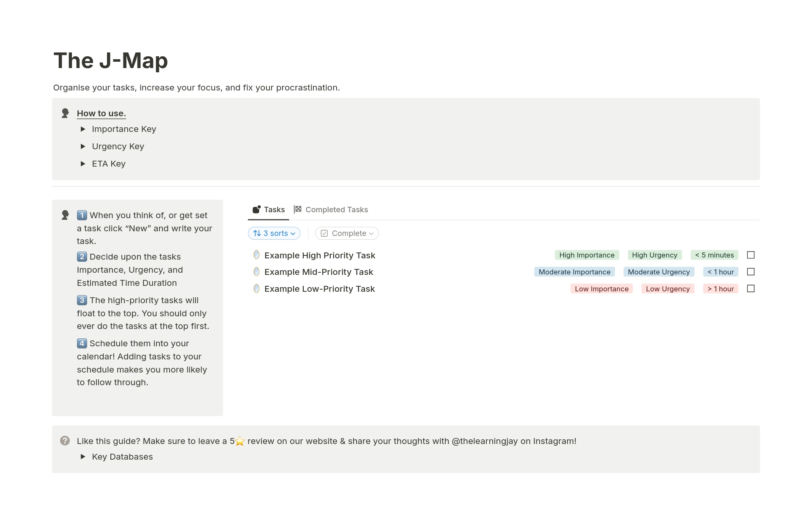Mark Example Mid-Priority Task complete
Screen dimensions: 812x507
pos(751,272)
